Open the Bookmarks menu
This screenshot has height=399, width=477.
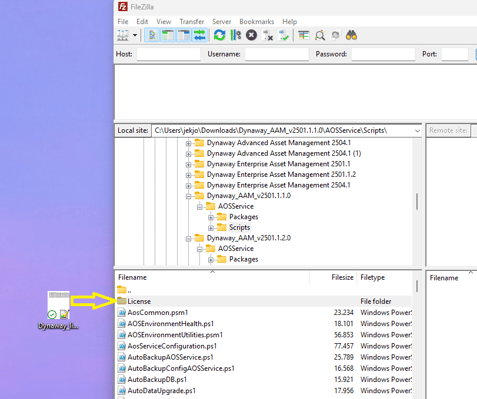click(257, 22)
